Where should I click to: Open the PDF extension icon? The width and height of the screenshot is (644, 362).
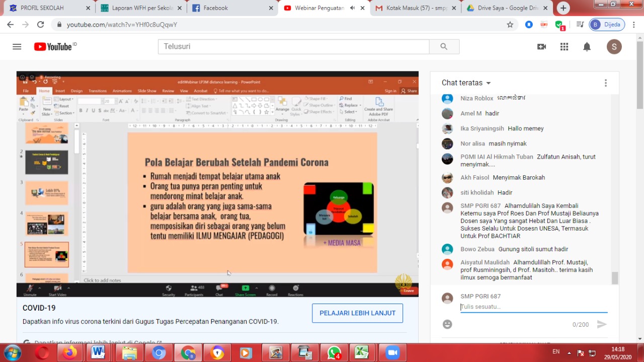click(x=544, y=24)
